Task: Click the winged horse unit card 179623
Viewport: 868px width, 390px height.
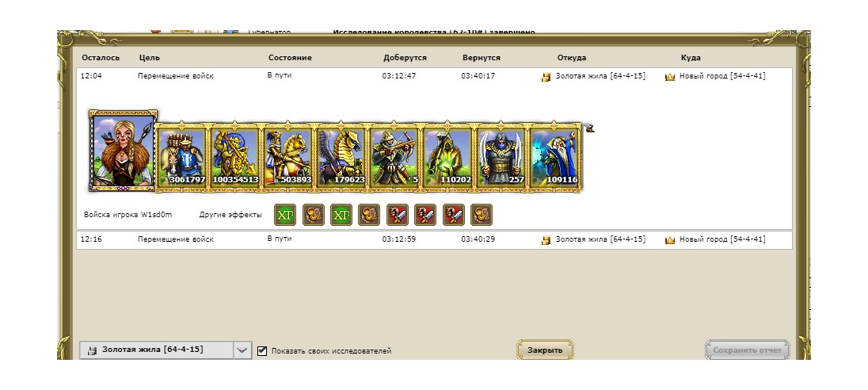Action: click(341, 157)
